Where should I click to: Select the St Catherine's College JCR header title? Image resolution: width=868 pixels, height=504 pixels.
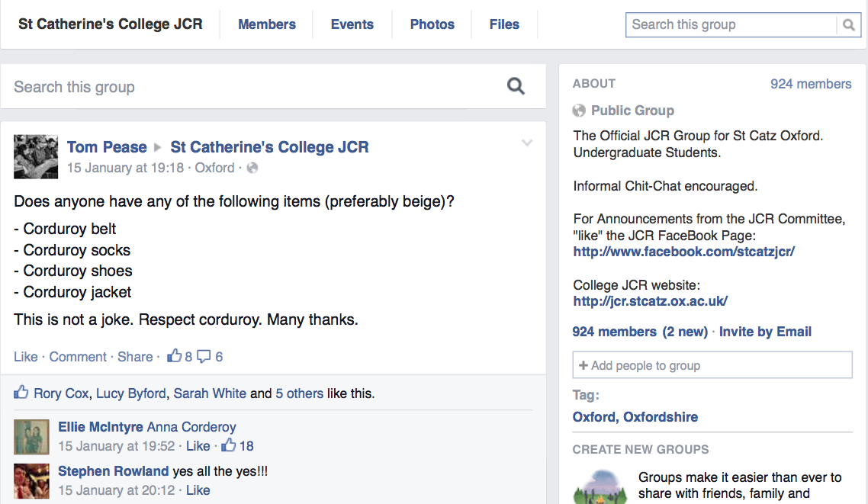click(110, 24)
